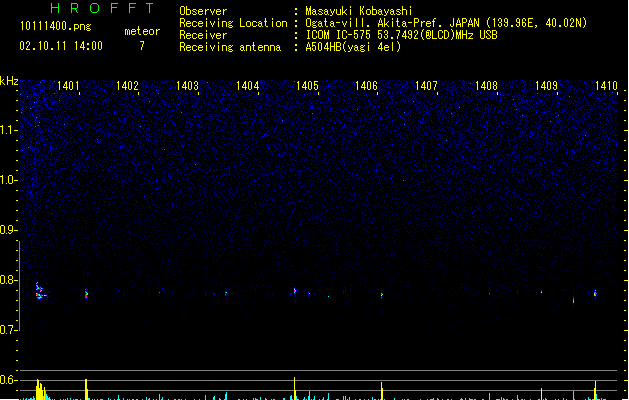Click time marker 1408
Screen dimensions: 629x400
[486, 86]
